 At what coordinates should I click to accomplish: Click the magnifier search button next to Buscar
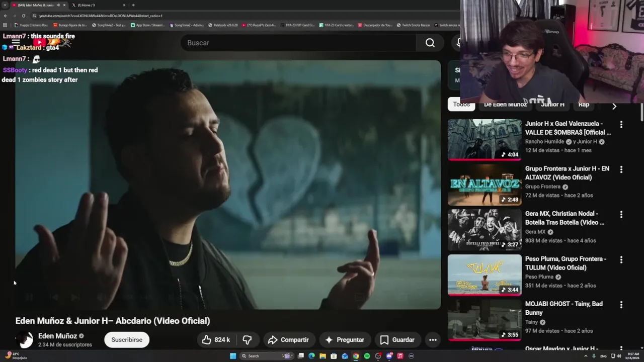pos(430,43)
